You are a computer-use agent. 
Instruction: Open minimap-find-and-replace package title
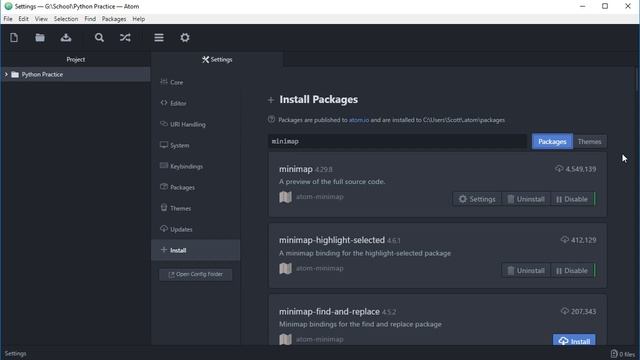[329, 311]
